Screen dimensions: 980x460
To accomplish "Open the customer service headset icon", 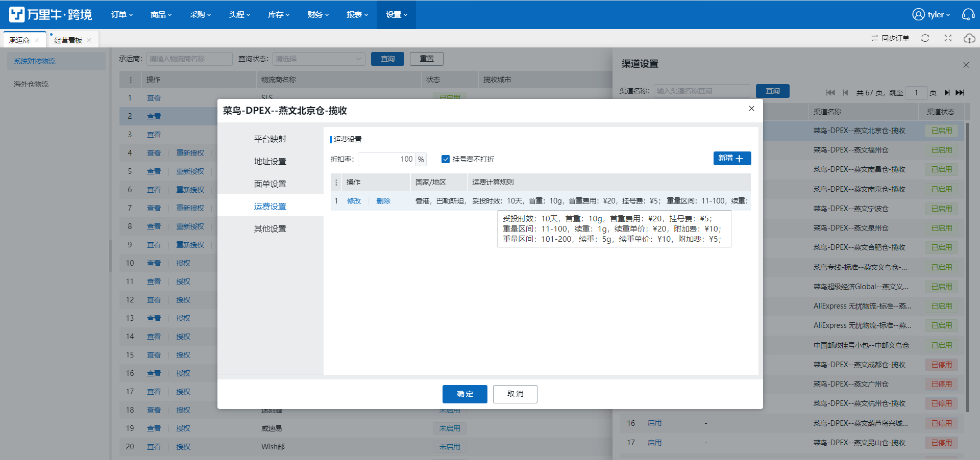I will pyautogui.click(x=968, y=14).
